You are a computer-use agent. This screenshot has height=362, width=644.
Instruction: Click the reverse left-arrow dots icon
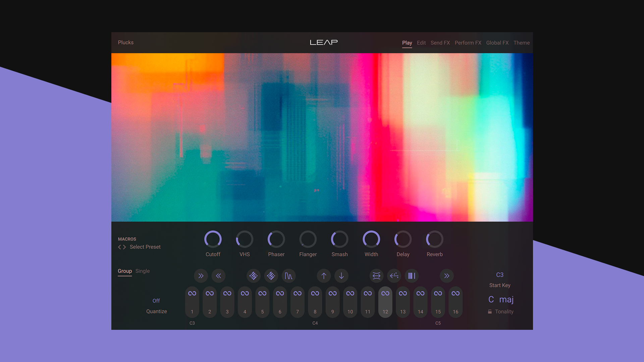pyautogui.click(x=394, y=276)
